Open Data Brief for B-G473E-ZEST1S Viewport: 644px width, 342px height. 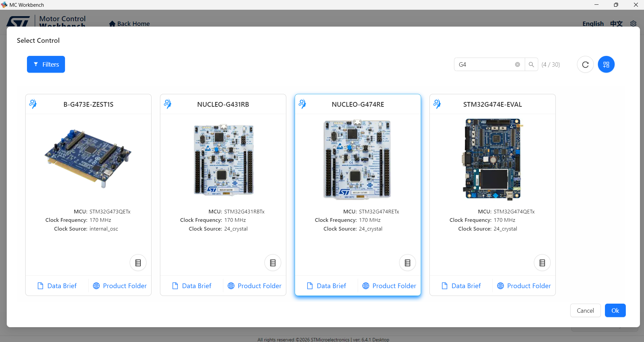click(57, 286)
